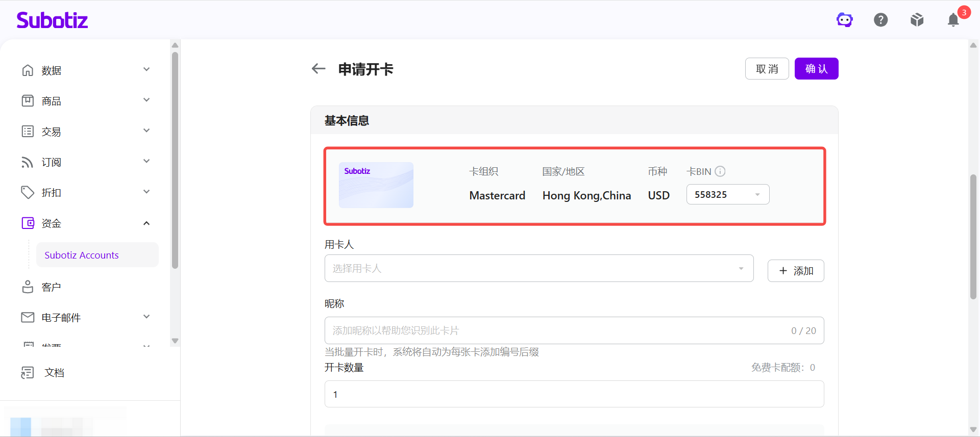Open the 选择用卡人 dropdown
Viewport: 980px width, 437px height.
539,268
